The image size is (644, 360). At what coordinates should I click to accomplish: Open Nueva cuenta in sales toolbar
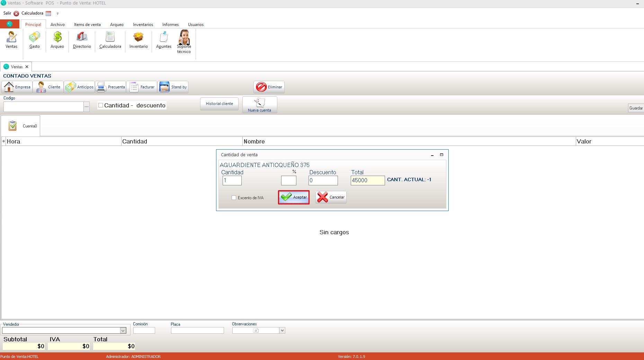(259, 105)
